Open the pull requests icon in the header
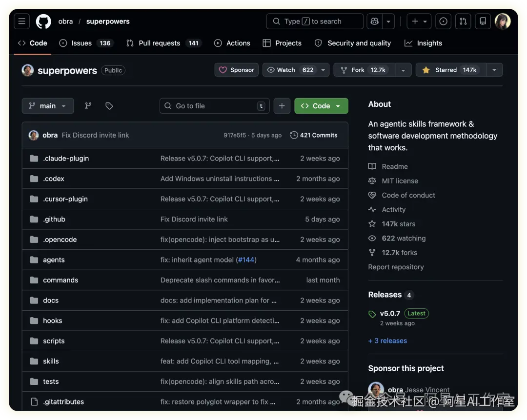The image size is (527, 420). [x=463, y=21]
